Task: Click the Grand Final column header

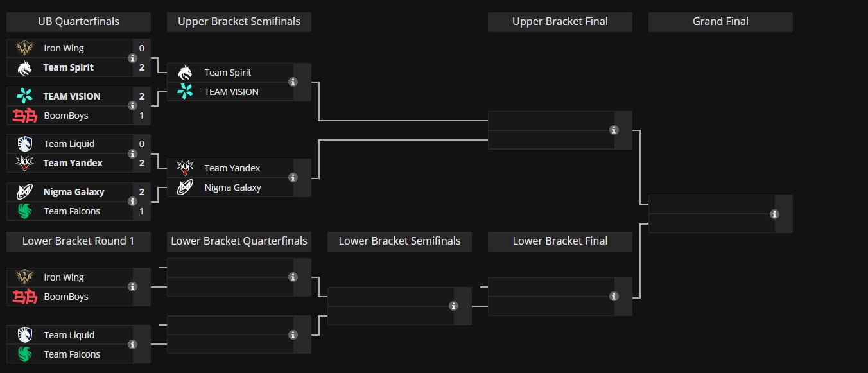Action: pos(720,22)
